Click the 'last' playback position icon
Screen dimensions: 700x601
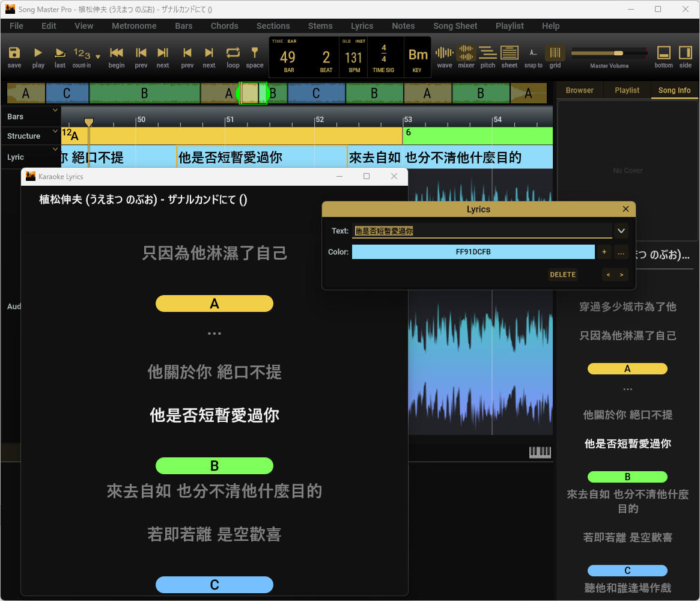(x=60, y=53)
